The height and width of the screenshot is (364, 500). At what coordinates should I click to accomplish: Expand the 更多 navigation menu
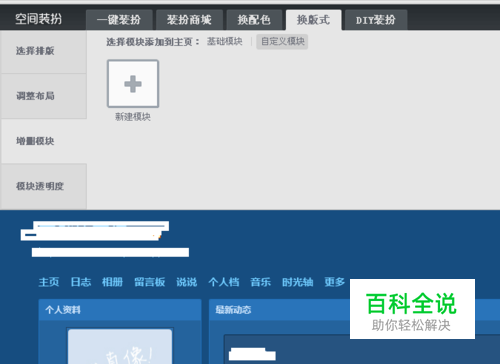point(335,282)
